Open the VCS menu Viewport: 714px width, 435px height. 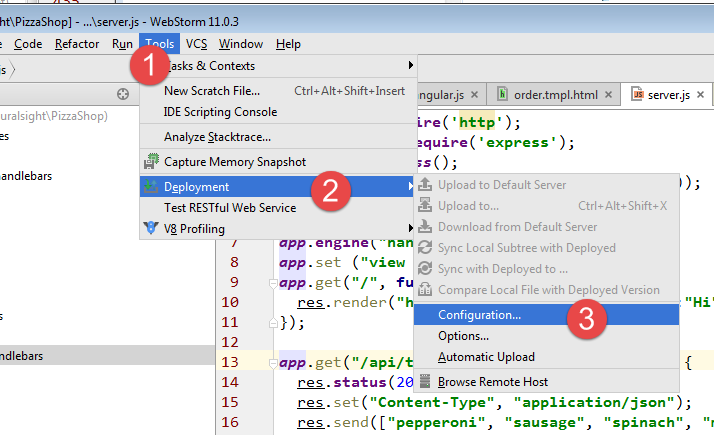pos(196,44)
